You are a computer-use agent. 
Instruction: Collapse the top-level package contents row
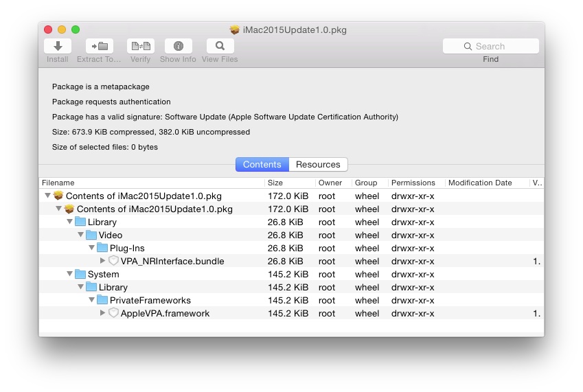coord(47,195)
